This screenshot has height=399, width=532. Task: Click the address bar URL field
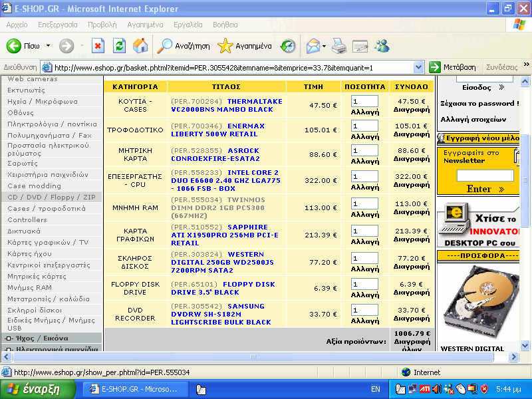[233, 68]
